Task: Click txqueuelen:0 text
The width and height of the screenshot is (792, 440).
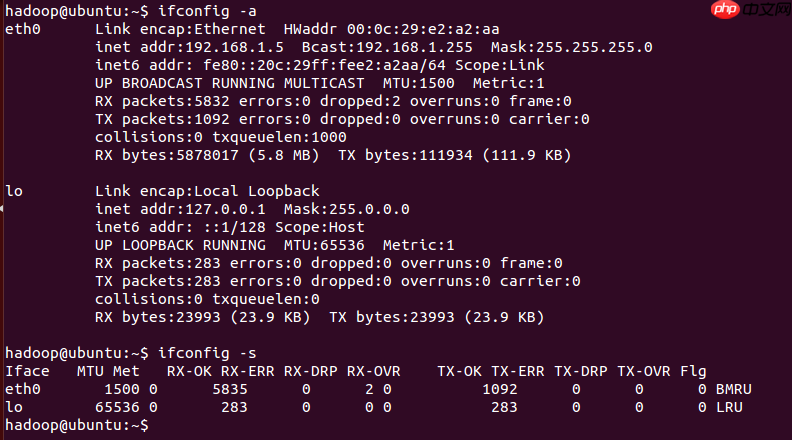Action: (266, 300)
